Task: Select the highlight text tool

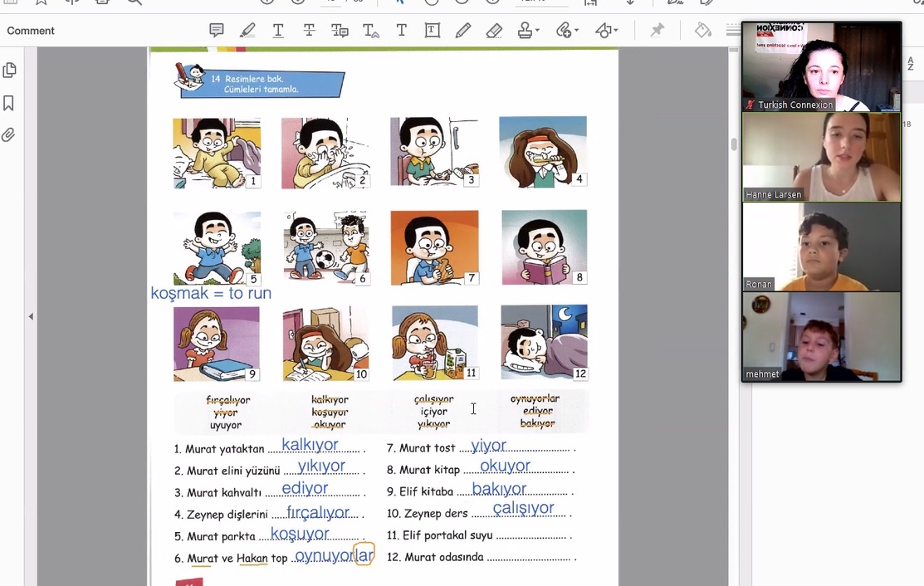Action: pos(247,31)
